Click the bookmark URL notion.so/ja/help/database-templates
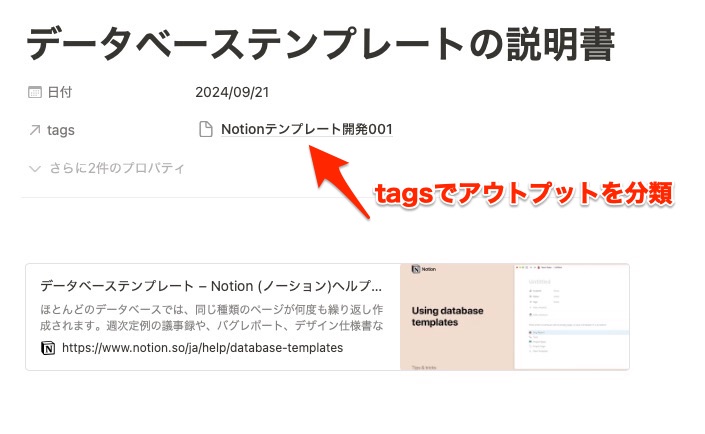Image resolution: width=705 pixels, height=434 pixels. pyautogui.click(x=202, y=348)
